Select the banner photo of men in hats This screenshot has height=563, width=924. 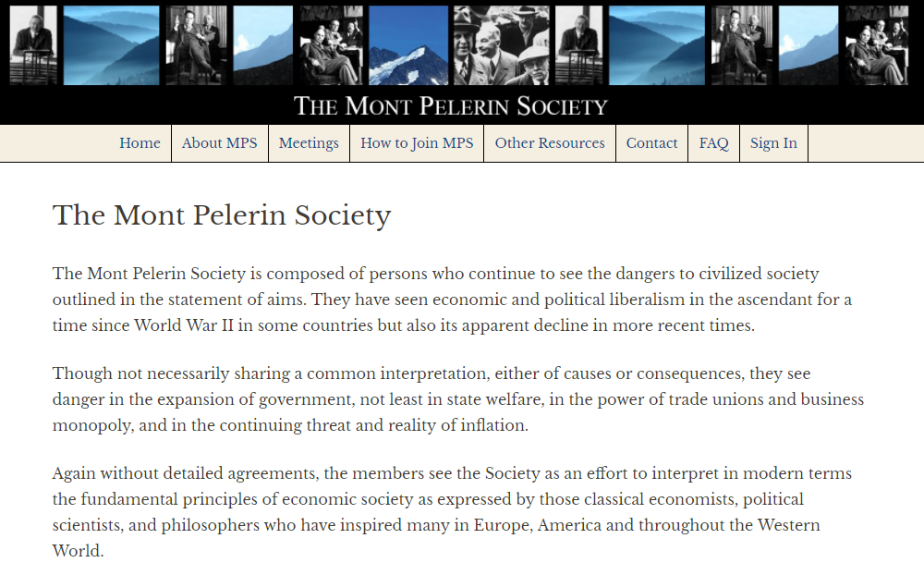coord(501,45)
